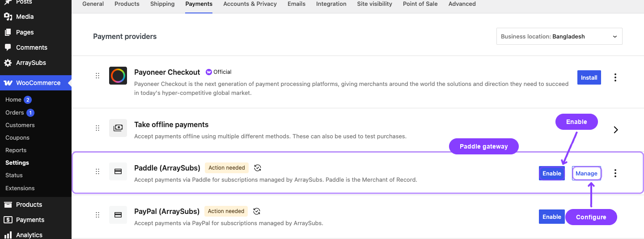644x239 pixels.
Task: Click the Payoneer Checkout logo
Action: [x=118, y=76]
